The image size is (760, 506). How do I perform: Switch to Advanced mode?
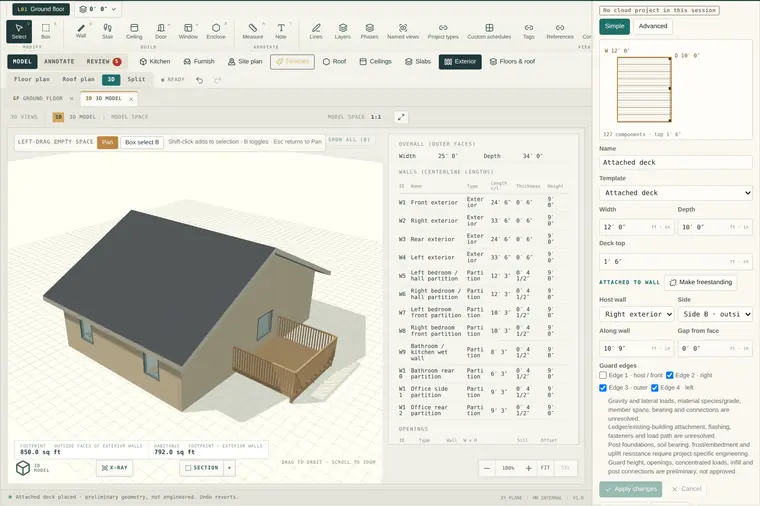(652, 26)
